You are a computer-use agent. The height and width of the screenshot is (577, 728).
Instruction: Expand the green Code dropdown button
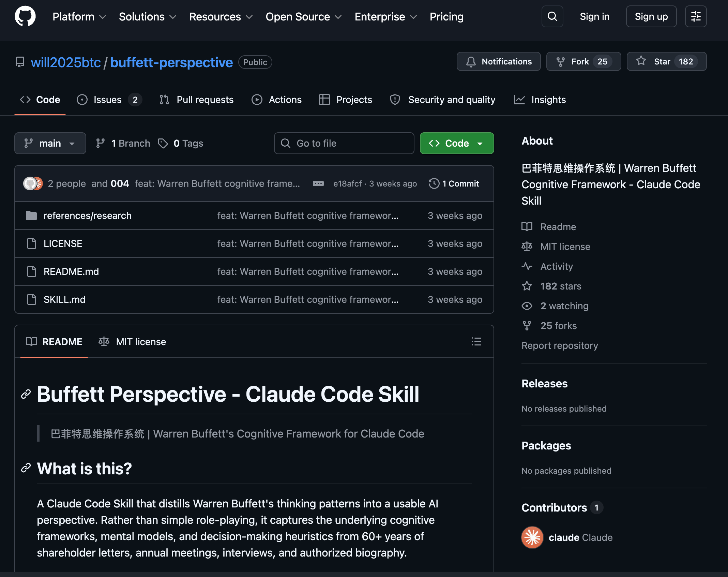tap(456, 143)
